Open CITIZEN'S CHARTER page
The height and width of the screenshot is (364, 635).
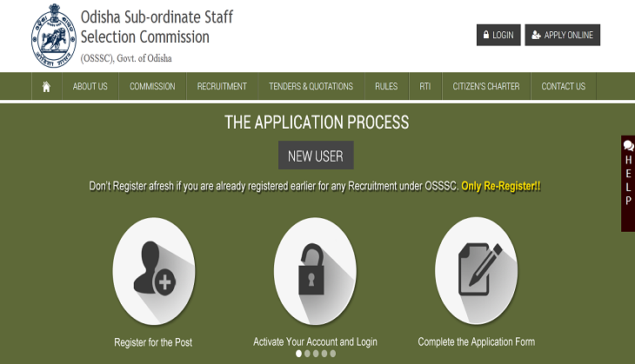tap(486, 87)
